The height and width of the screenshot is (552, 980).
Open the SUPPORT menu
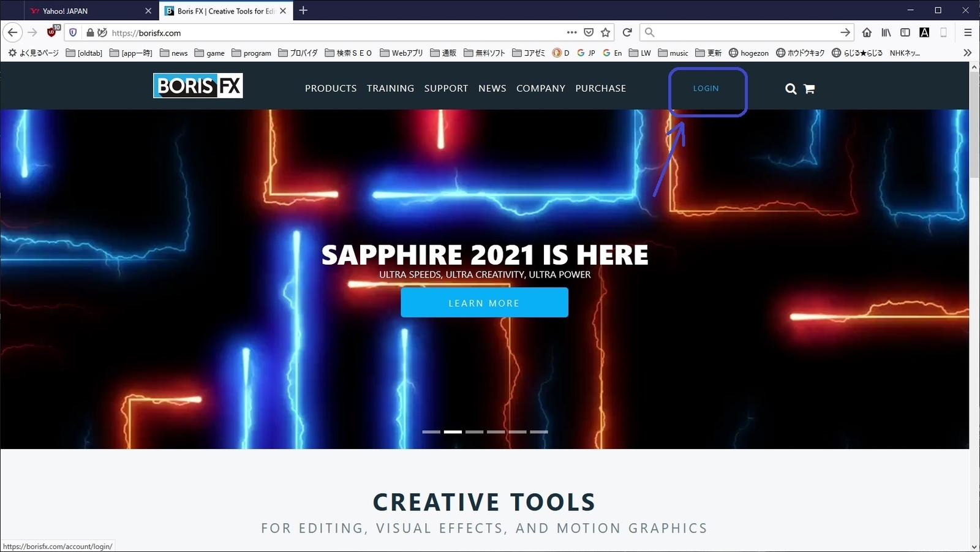pos(446,88)
